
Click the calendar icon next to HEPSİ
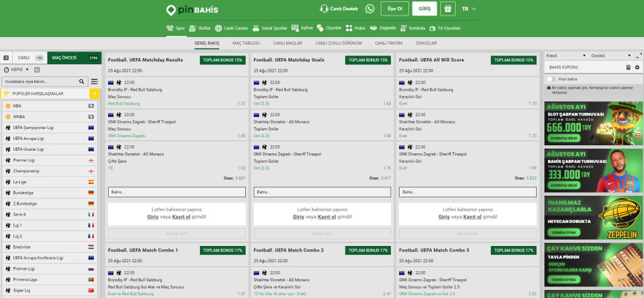pyautogui.click(x=37, y=70)
